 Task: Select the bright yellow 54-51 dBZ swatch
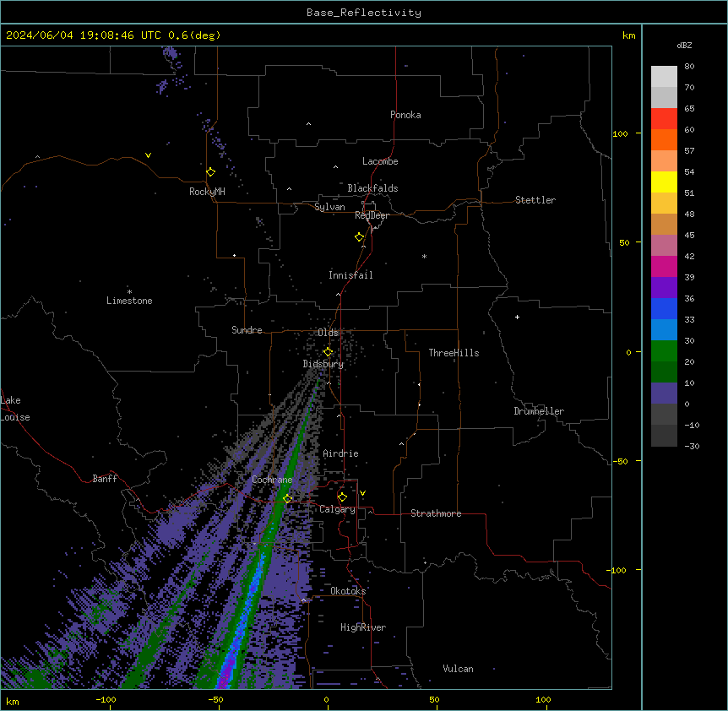[x=664, y=182]
